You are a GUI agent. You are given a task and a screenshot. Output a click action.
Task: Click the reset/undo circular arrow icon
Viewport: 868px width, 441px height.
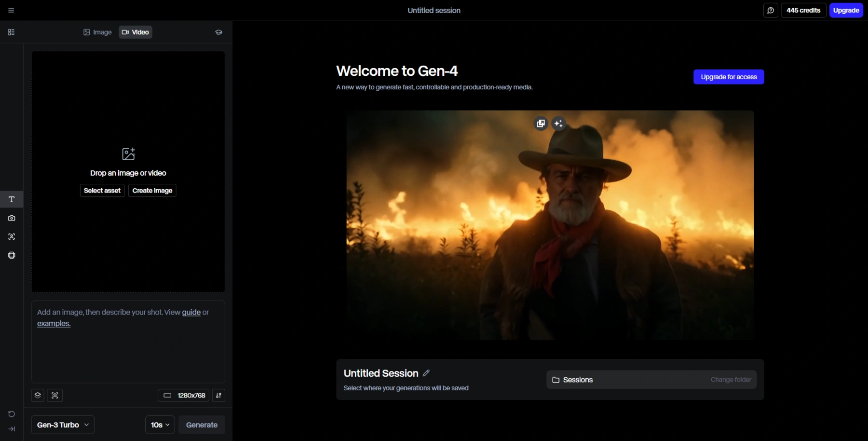(12, 414)
